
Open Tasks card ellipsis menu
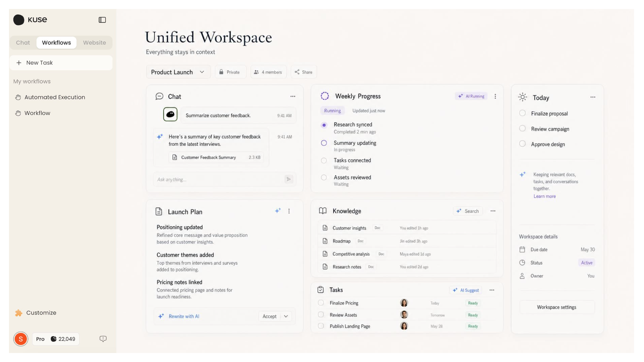click(492, 290)
